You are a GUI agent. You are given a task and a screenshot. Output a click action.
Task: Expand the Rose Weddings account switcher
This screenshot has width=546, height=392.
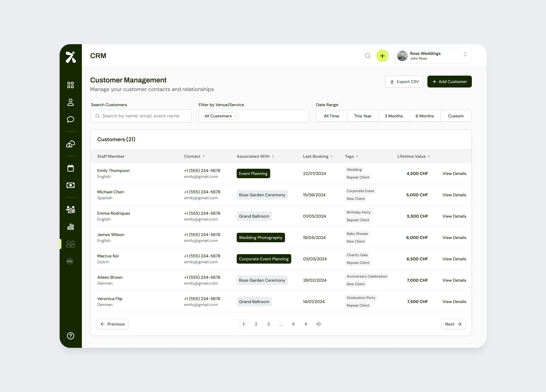tap(465, 54)
